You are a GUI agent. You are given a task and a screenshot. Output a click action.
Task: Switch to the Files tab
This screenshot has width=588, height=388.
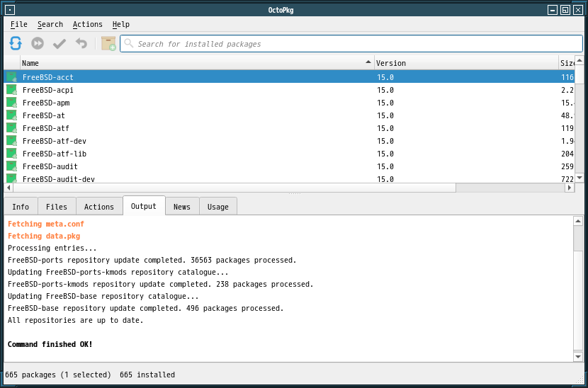[57, 207]
